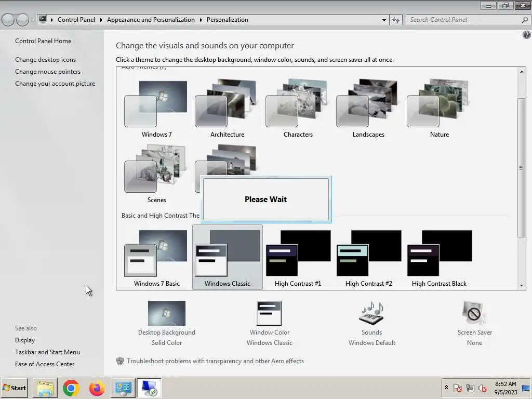Switch to Personalization taskbar item
The image size is (532, 399).
pyautogui.click(x=149, y=388)
